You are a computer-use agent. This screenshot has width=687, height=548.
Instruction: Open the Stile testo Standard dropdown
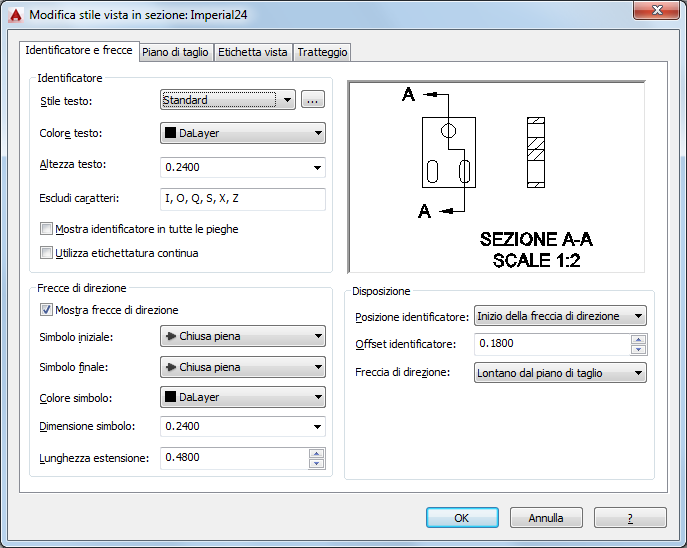click(x=228, y=100)
